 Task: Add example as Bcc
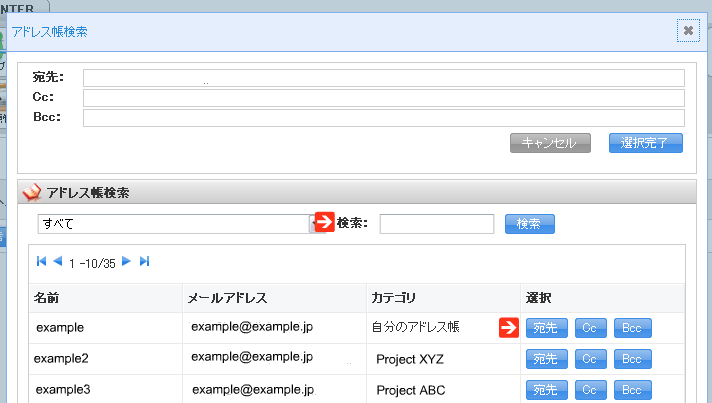(x=633, y=328)
